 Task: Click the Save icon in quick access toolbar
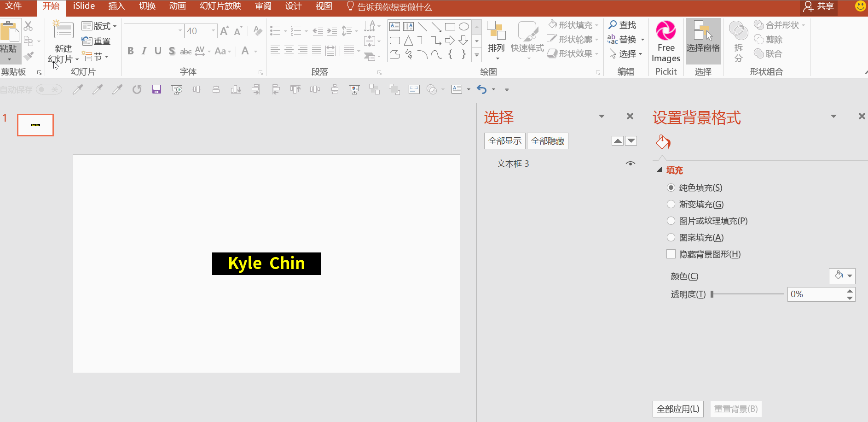pos(156,89)
